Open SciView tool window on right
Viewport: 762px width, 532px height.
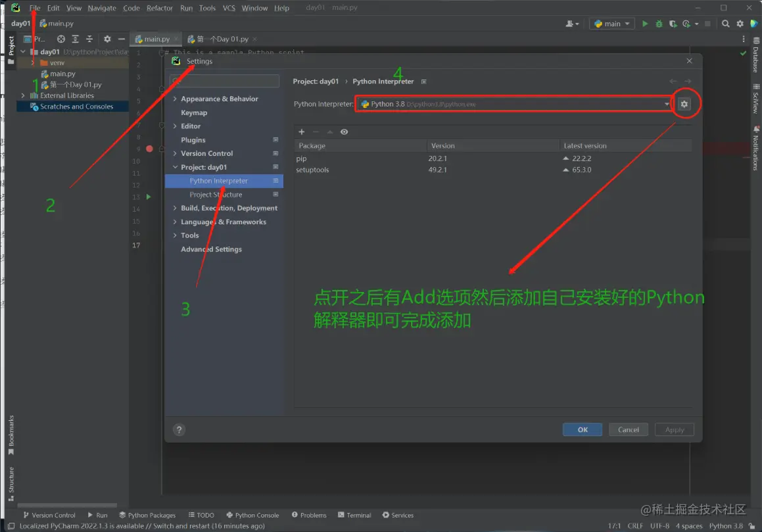pyautogui.click(x=755, y=99)
